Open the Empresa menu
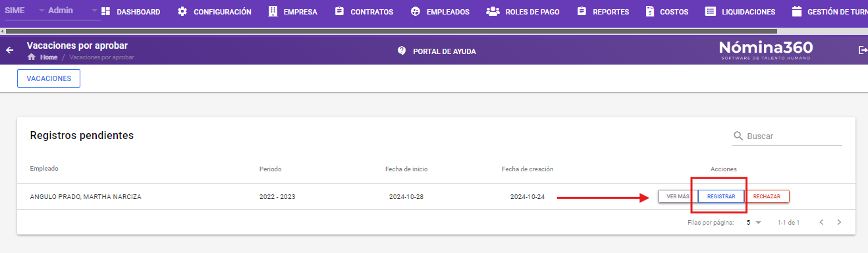This screenshot has width=868, height=253. (x=292, y=11)
